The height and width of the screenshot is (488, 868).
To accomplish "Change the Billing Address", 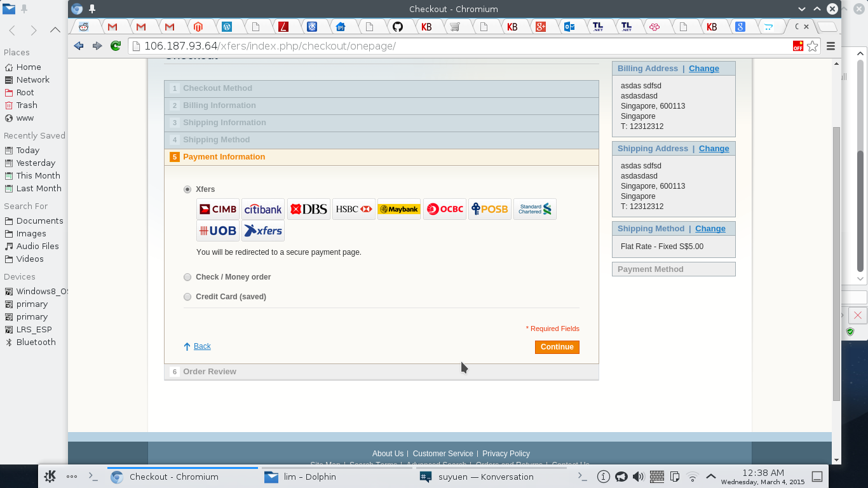I will pos(704,69).
